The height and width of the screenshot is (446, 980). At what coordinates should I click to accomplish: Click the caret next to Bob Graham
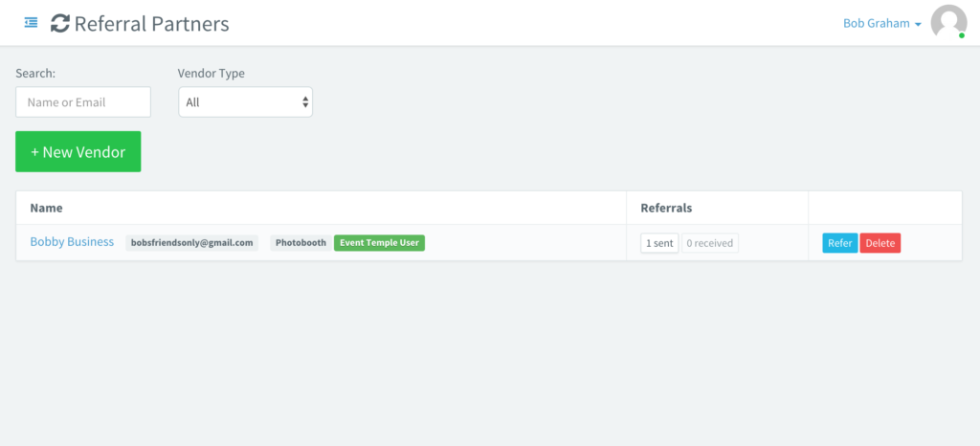pyautogui.click(x=918, y=24)
